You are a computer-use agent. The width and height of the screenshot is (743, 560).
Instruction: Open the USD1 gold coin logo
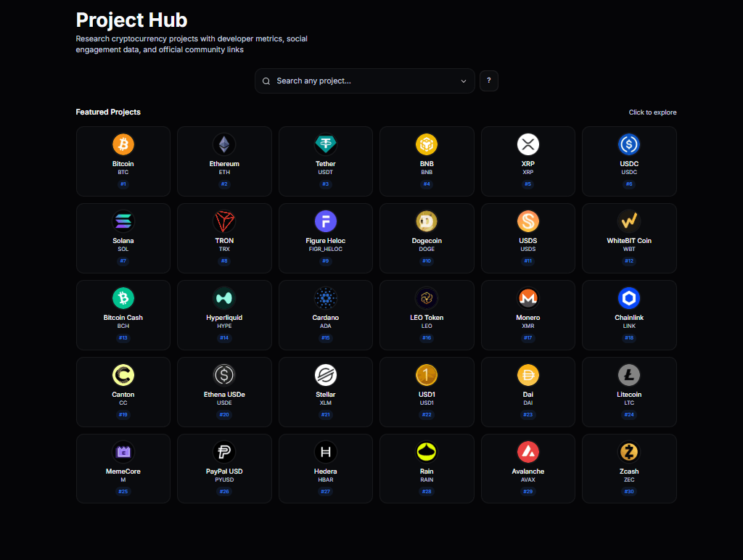coord(427,375)
